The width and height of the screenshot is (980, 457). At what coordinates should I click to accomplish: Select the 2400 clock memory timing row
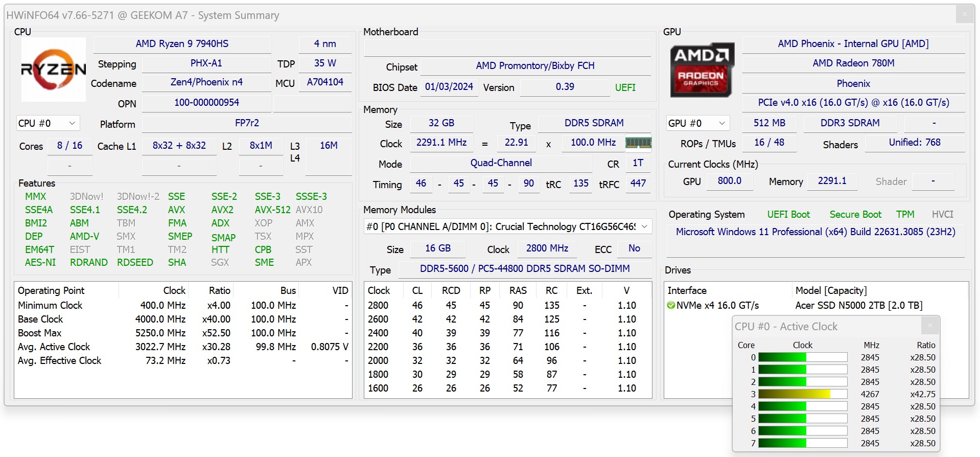507,333
